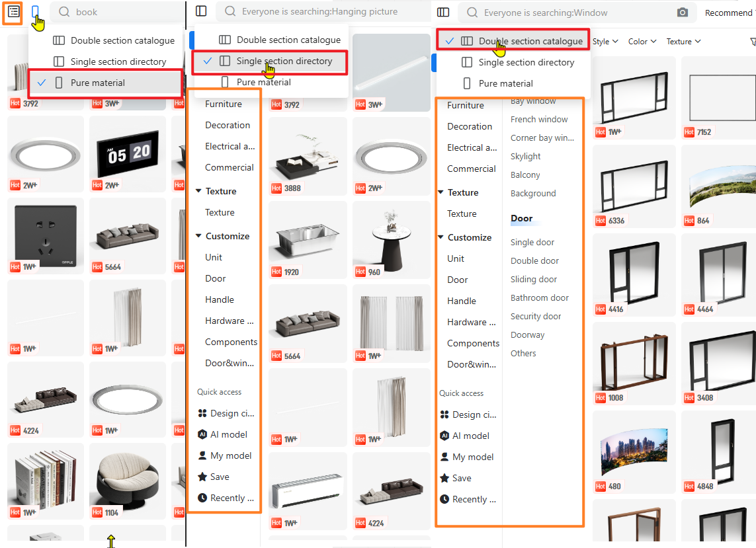Click the blue Pure material layout icon
Image resolution: width=756 pixels, height=548 pixels.
pyautogui.click(x=36, y=12)
